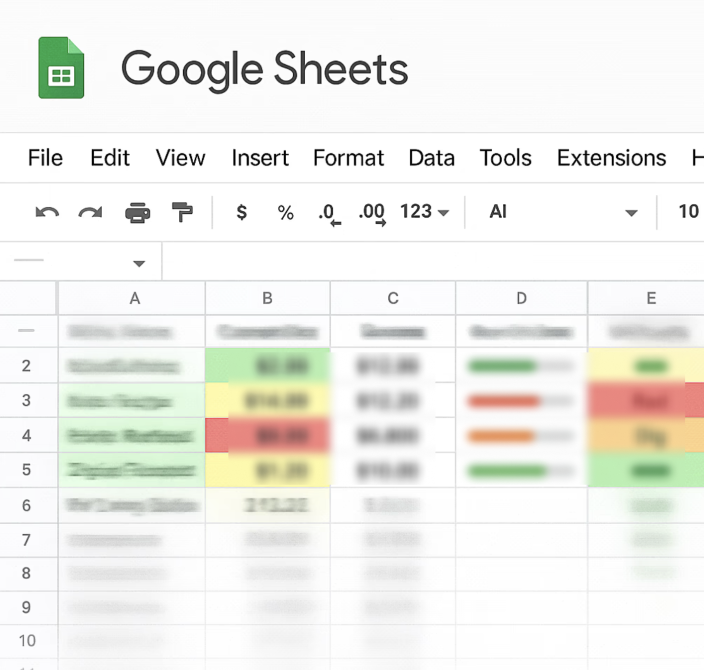The height and width of the screenshot is (670, 704).
Task: Open the Format menu
Action: click(x=348, y=158)
